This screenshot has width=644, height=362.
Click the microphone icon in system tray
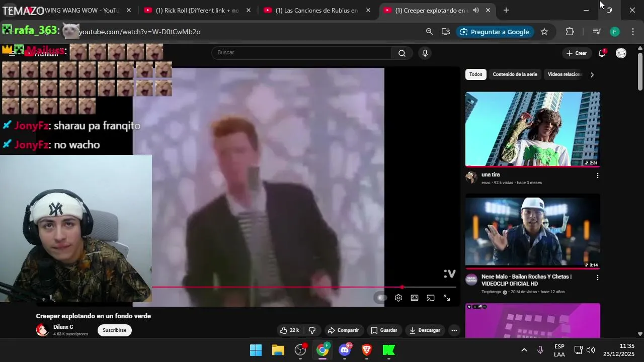(540, 350)
